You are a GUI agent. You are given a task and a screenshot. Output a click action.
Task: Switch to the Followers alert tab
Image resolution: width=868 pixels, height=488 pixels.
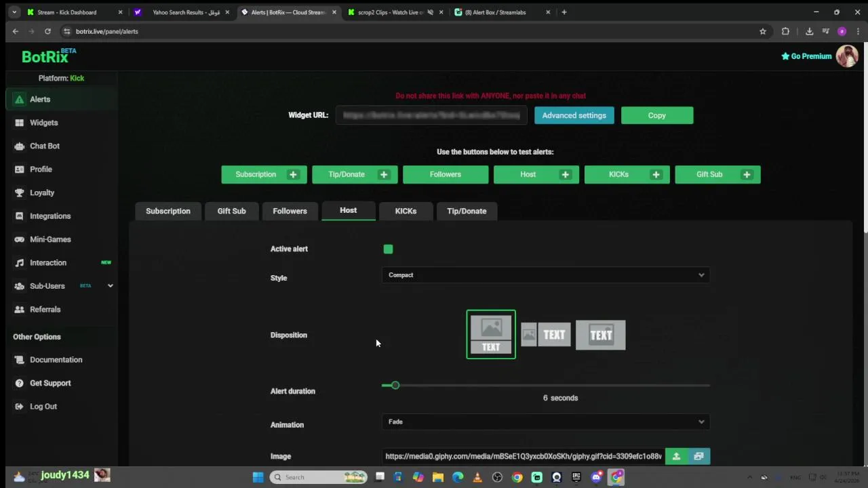click(x=290, y=211)
